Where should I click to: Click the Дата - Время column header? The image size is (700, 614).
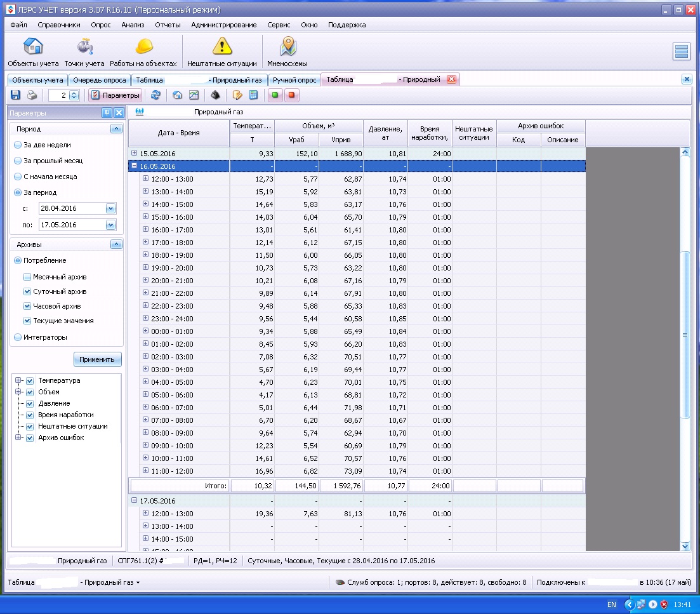point(179,133)
